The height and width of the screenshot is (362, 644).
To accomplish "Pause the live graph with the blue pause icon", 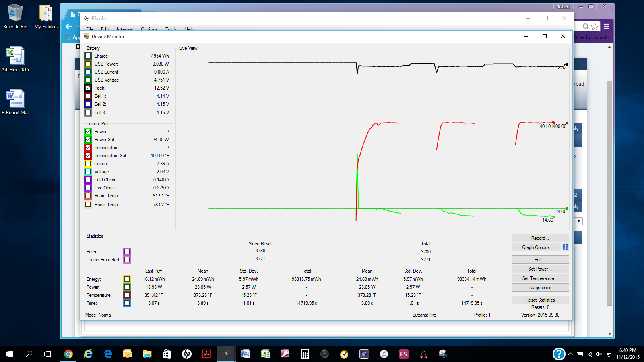I will pos(566,247).
